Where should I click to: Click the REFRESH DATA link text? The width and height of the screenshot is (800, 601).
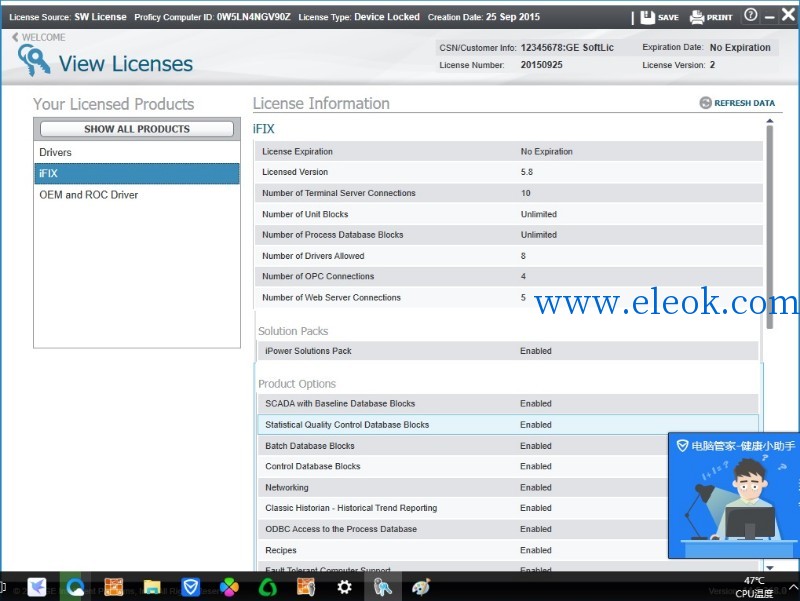pyautogui.click(x=744, y=103)
